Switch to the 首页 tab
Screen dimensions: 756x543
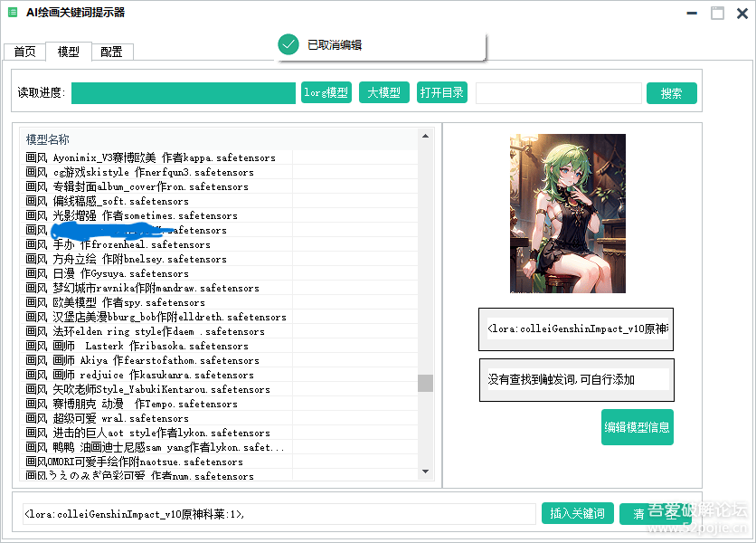[x=25, y=52]
